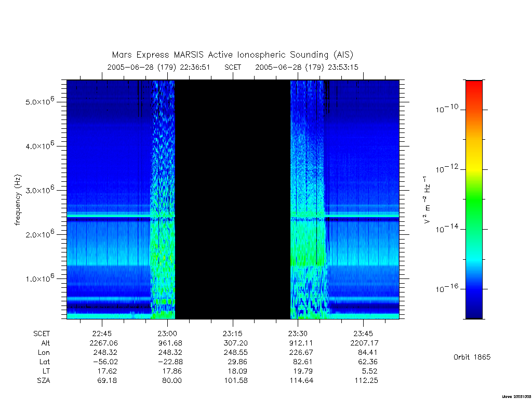This screenshot has height=399, width=532.
Task: Click the 5.0×10⁶ frequency tick label
Action: 39,101
